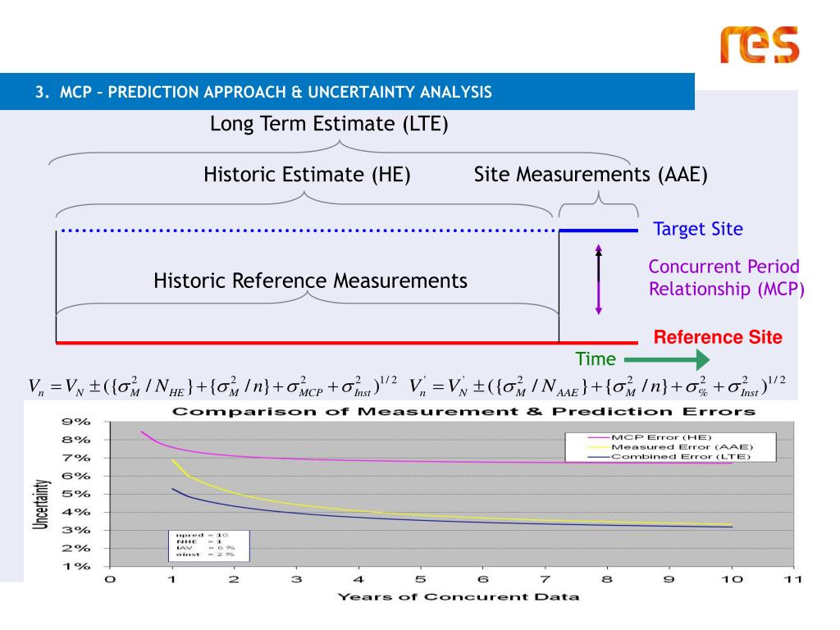Screen dimensions: 840x630
Task: Click the npred parameters box
Action: pyautogui.click(x=209, y=546)
